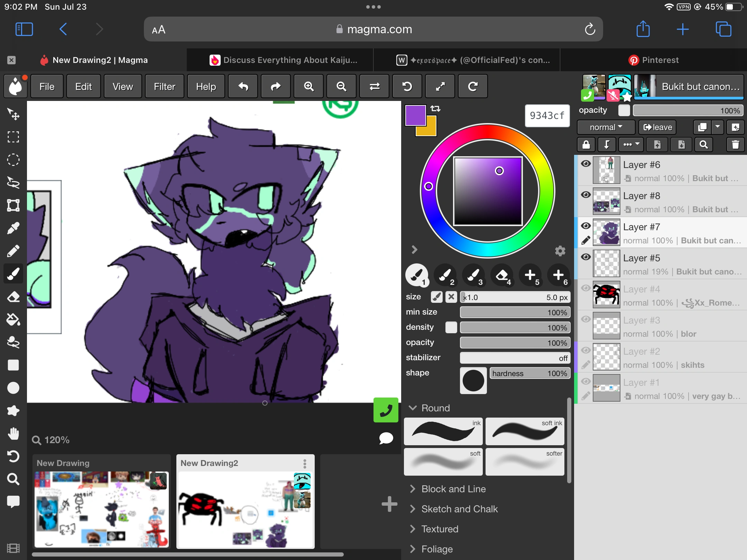The width and height of the screenshot is (747, 560).
Task: Hide Layer #1 named very gay
Action: pos(586,381)
